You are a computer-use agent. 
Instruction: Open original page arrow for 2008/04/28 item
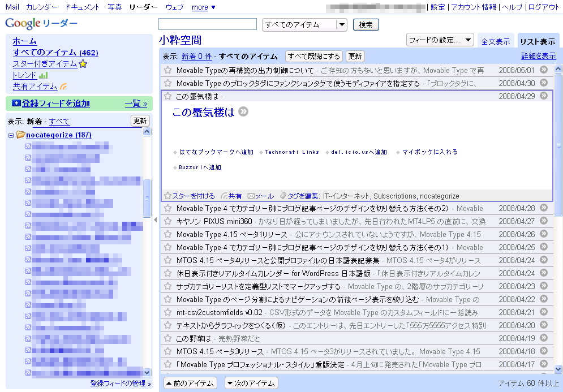click(x=544, y=208)
